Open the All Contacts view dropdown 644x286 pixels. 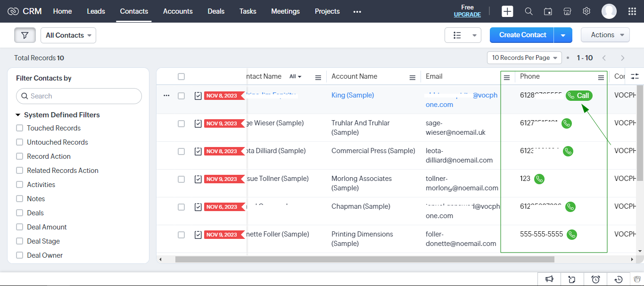point(68,35)
